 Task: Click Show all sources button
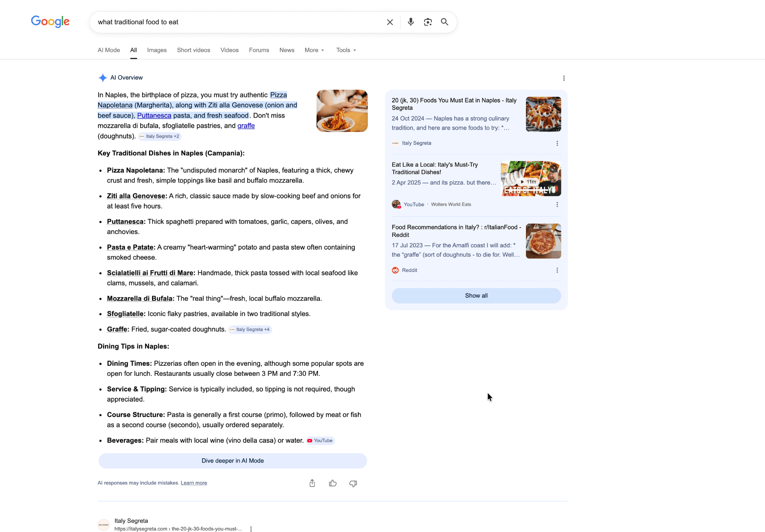click(x=476, y=296)
